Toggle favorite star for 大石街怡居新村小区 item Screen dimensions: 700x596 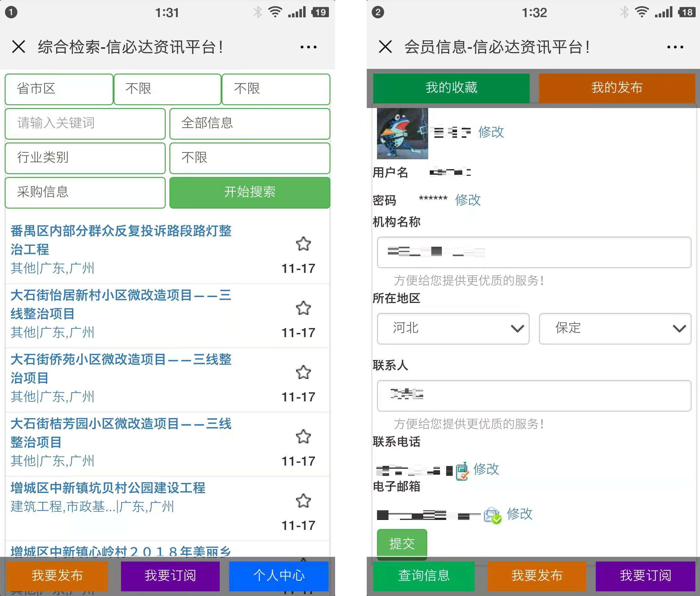point(303,308)
